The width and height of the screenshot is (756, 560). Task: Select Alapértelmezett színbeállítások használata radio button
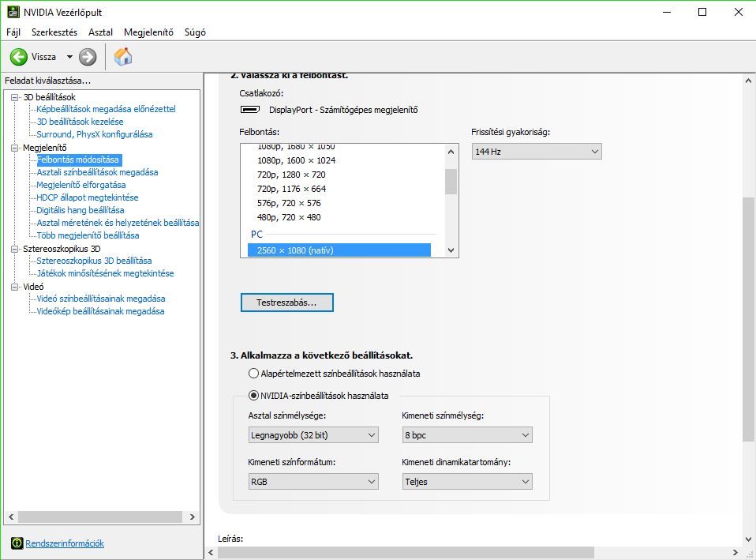(253, 373)
